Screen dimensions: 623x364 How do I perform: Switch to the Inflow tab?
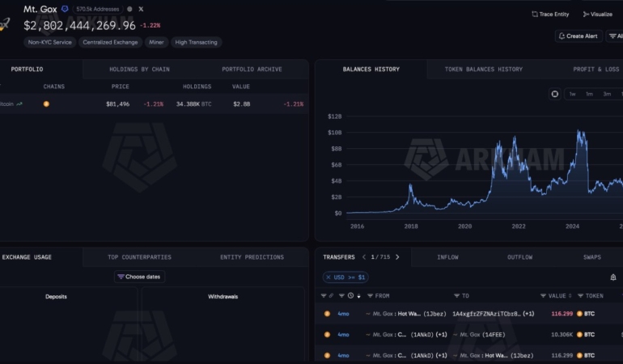[x=447, y=257]
